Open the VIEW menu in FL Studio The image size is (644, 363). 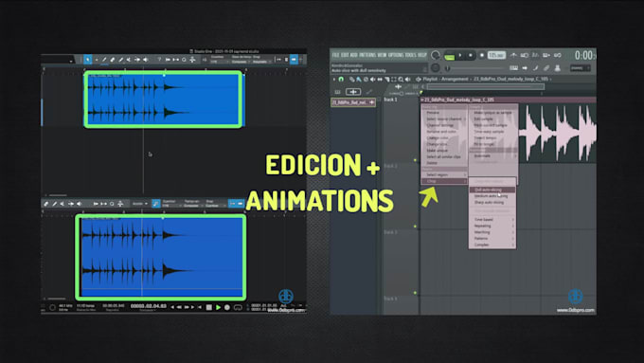point(382,55)
